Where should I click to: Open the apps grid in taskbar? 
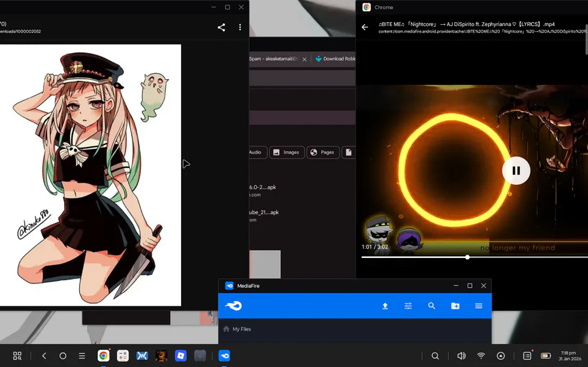17,356
